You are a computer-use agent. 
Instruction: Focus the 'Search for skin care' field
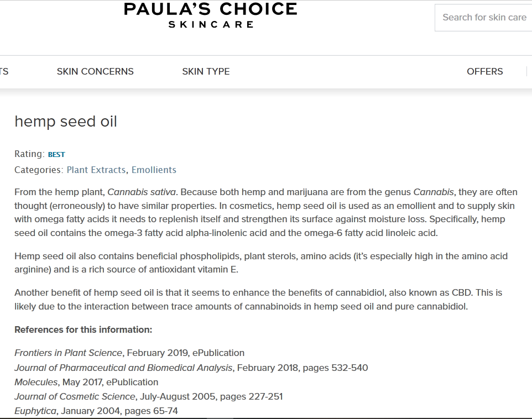tap(484, 18)
